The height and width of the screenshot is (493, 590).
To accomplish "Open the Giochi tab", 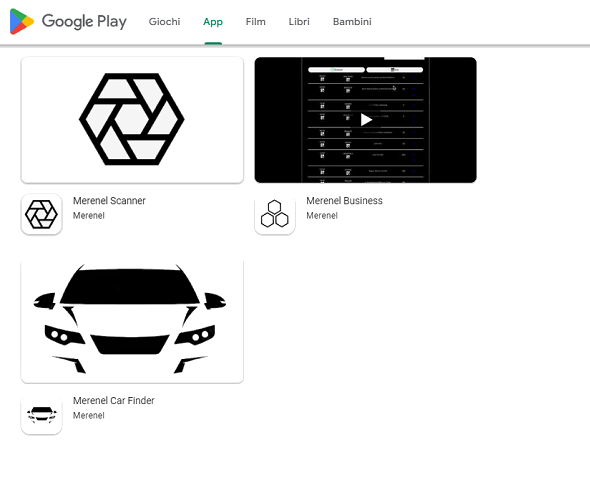I will coord(164,22).
